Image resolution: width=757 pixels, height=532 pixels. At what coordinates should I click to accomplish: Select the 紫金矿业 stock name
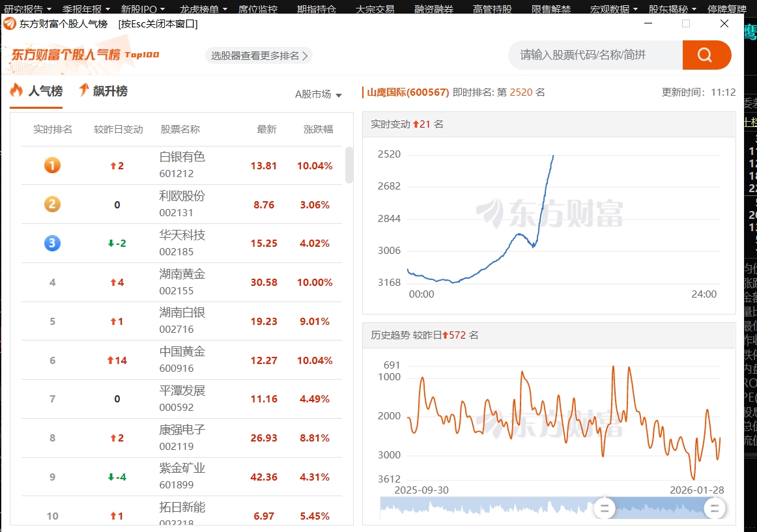click(x=182, y=468)
